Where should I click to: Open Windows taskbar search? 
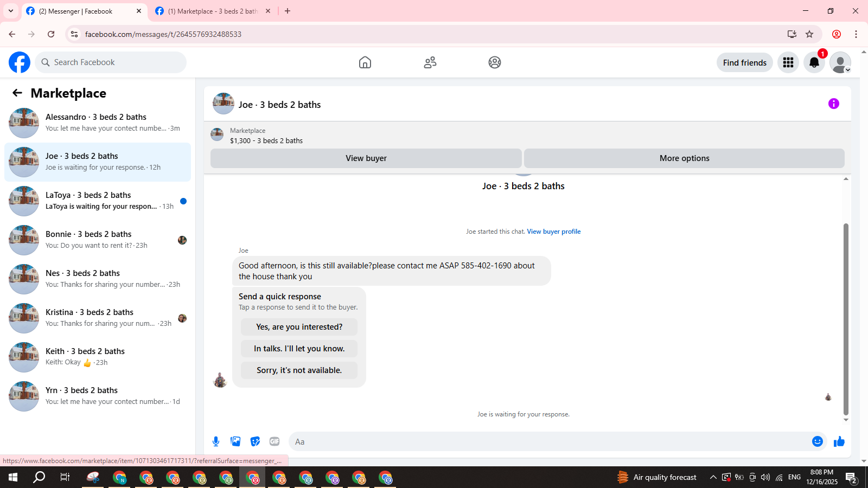[x=39, y=478]
